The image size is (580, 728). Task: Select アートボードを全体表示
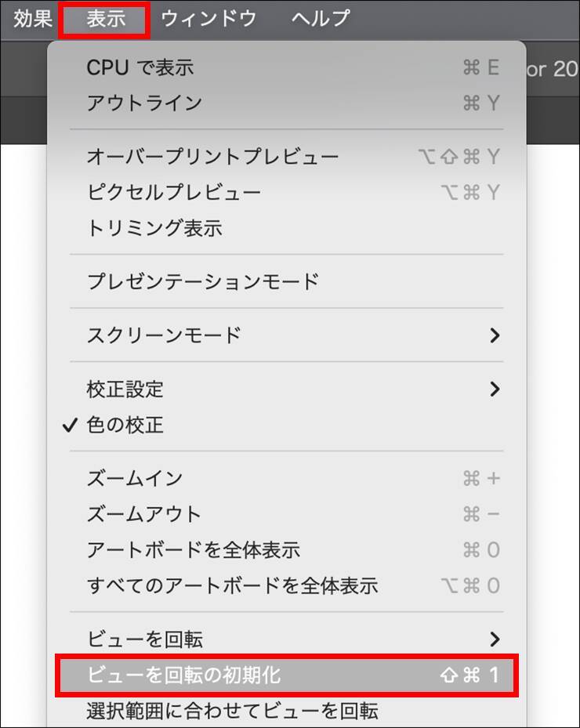[x=287, y=549]
